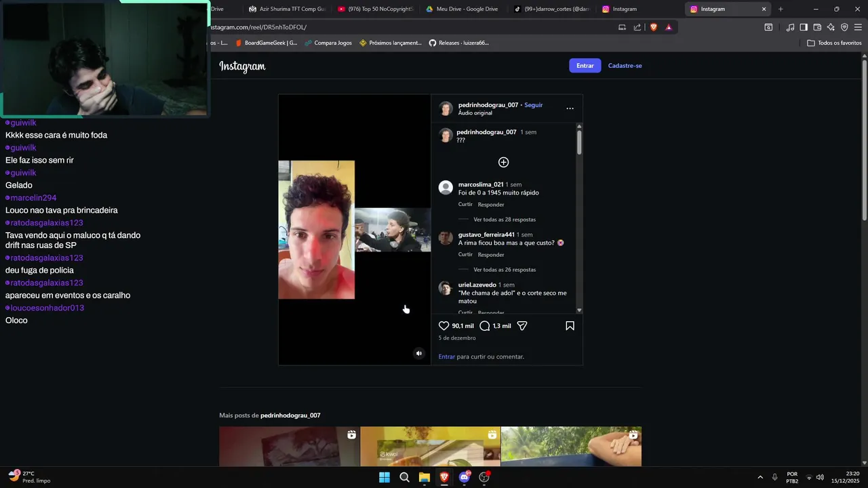Load more comments with the plus circle
This screenshot has width=868, height=488.
(503, 162)
